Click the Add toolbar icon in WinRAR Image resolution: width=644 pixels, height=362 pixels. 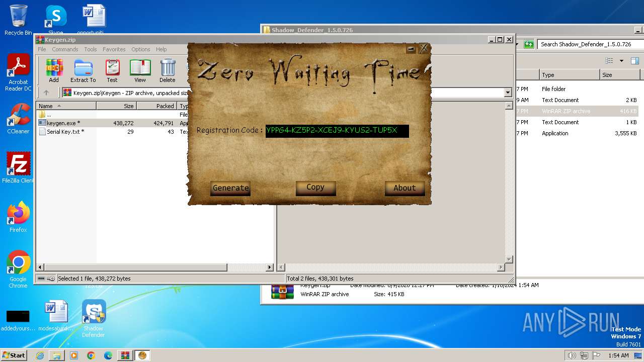54,70
